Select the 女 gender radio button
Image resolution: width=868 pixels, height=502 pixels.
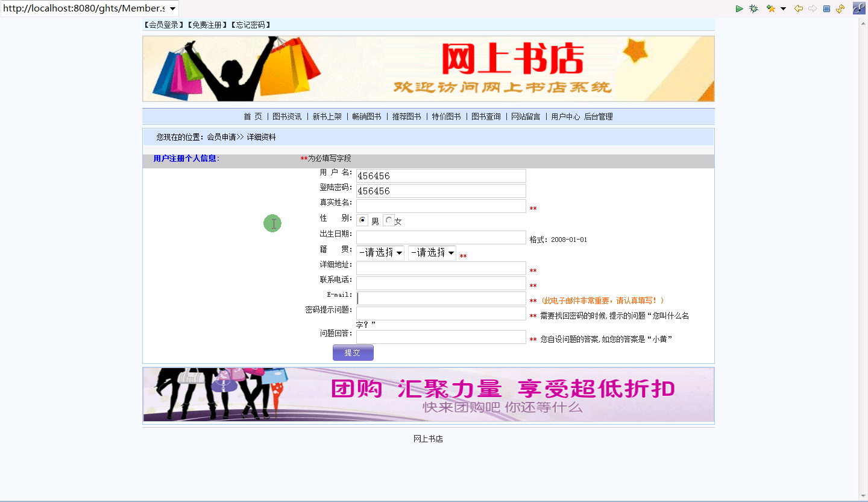pyautogui.click(x=389, y=220)
